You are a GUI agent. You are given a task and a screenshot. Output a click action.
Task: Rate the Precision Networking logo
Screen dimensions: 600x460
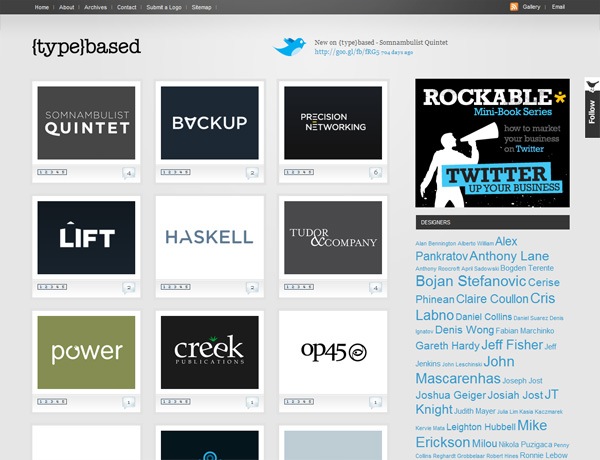pyautogui.click(x=299, y=172)
